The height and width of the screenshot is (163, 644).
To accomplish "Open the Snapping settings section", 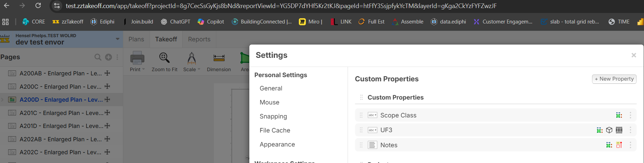I will click(x=273, y=116).
